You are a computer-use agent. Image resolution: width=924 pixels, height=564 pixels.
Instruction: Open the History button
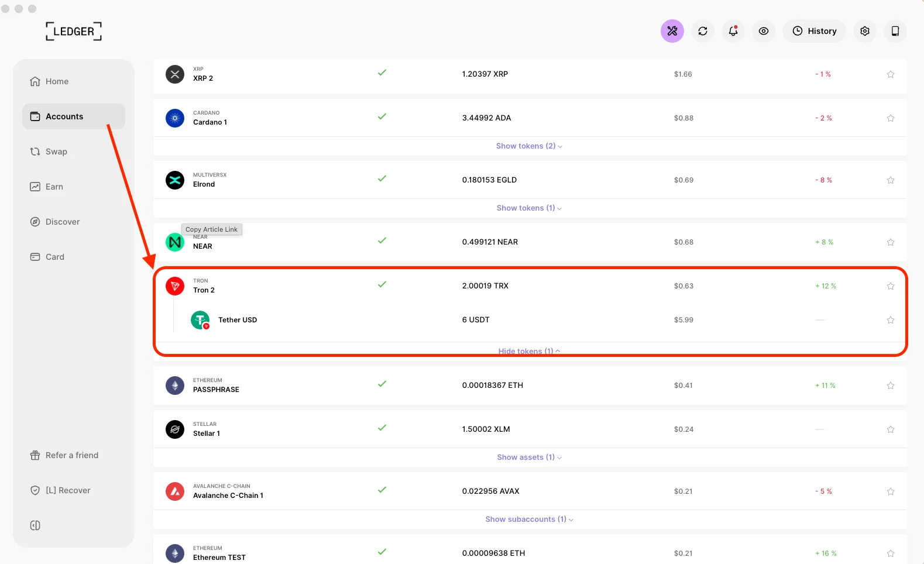815,31
